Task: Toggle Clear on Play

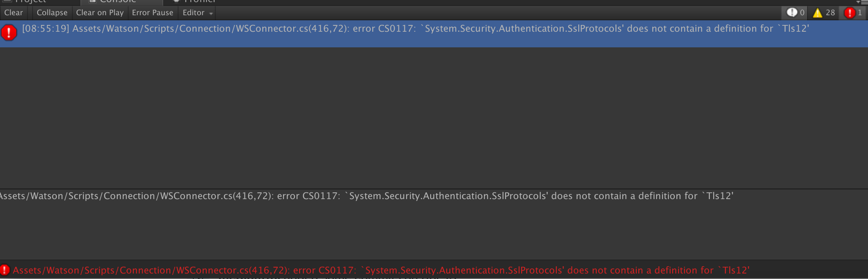Action: coord(100,13)
